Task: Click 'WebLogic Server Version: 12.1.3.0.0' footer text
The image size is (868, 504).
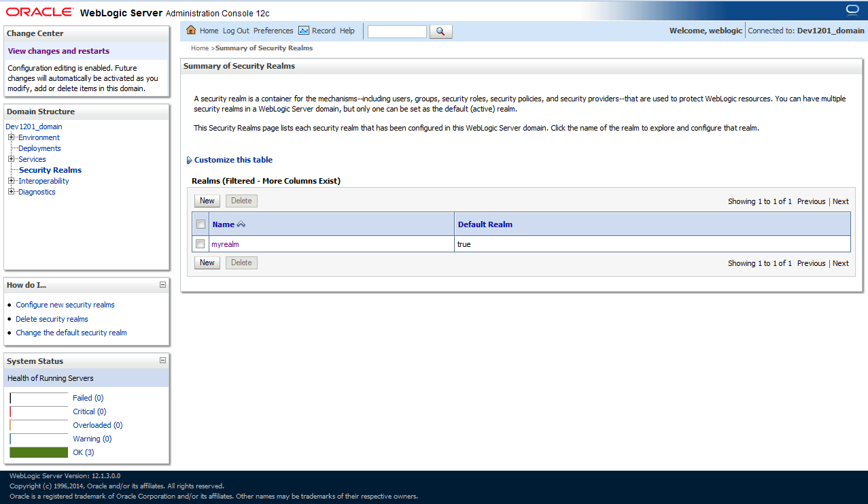Action: pyautogui.click(x=65, y=476)
